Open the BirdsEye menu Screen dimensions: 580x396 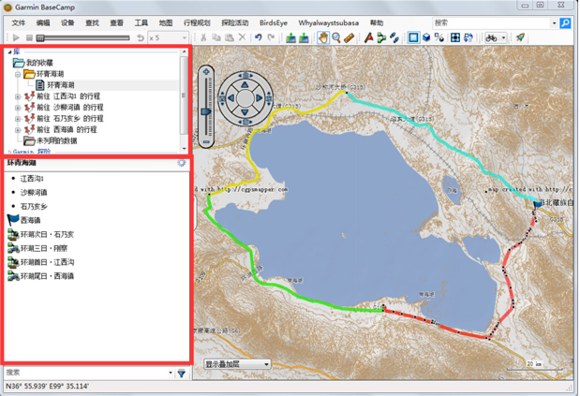[273, 23]
